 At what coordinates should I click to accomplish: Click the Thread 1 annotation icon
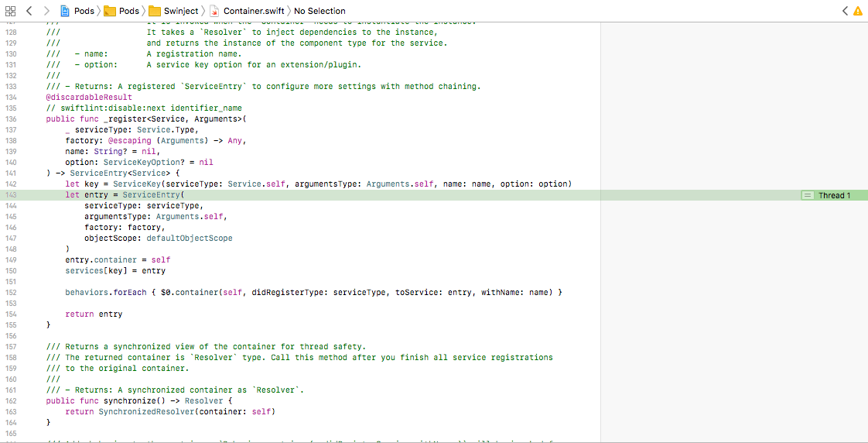click(808, 195)
